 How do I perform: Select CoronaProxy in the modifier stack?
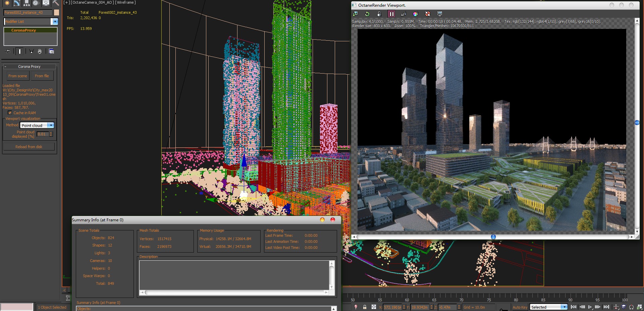pos(30,30)
